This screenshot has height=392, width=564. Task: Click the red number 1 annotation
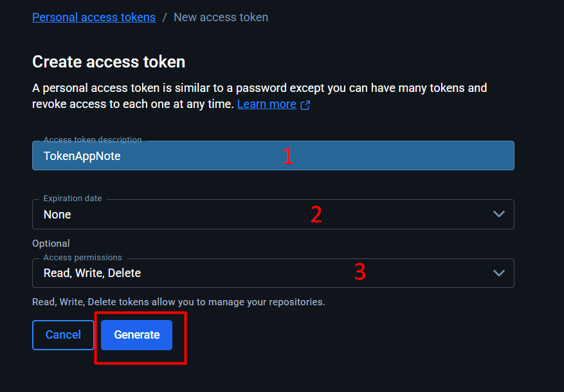pyautogui.click(x=288, y=156)
